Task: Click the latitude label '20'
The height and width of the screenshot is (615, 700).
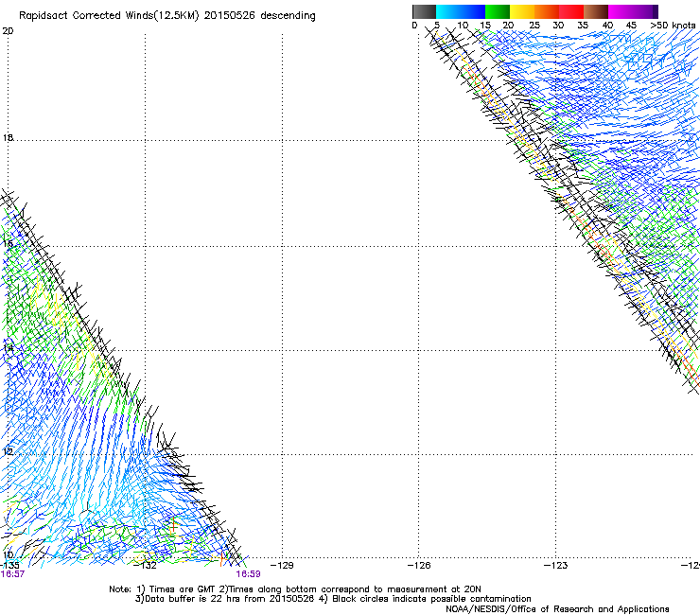Action: [x=8, y=31]
